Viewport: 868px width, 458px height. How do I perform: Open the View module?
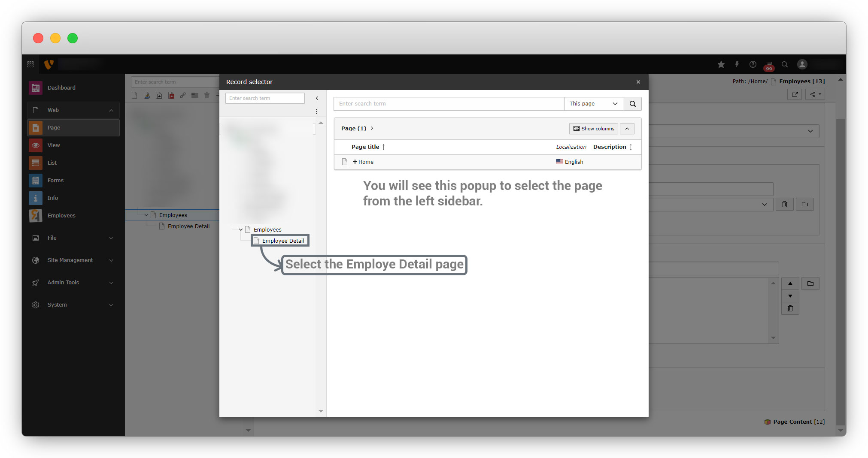54,145
